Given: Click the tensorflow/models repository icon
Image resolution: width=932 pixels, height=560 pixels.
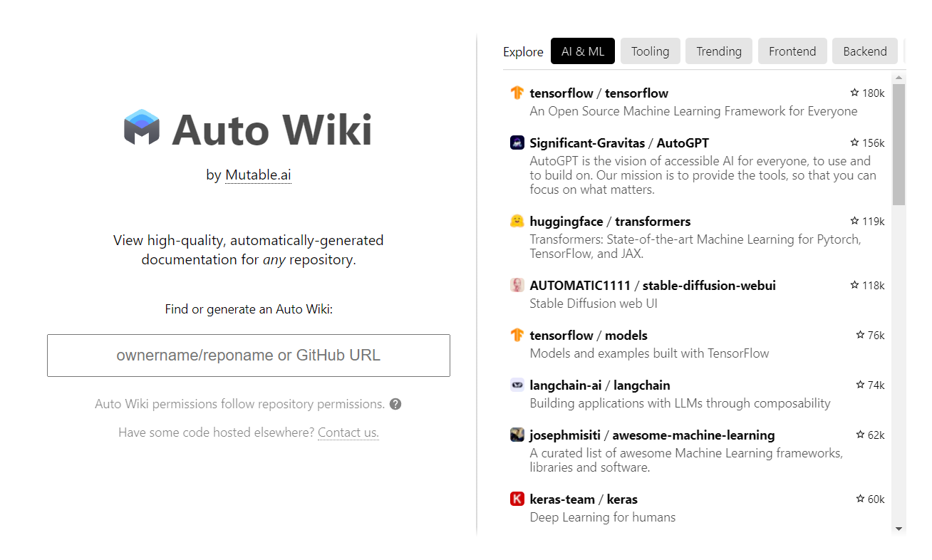Looking at the screenshot, I should [517, 335].
